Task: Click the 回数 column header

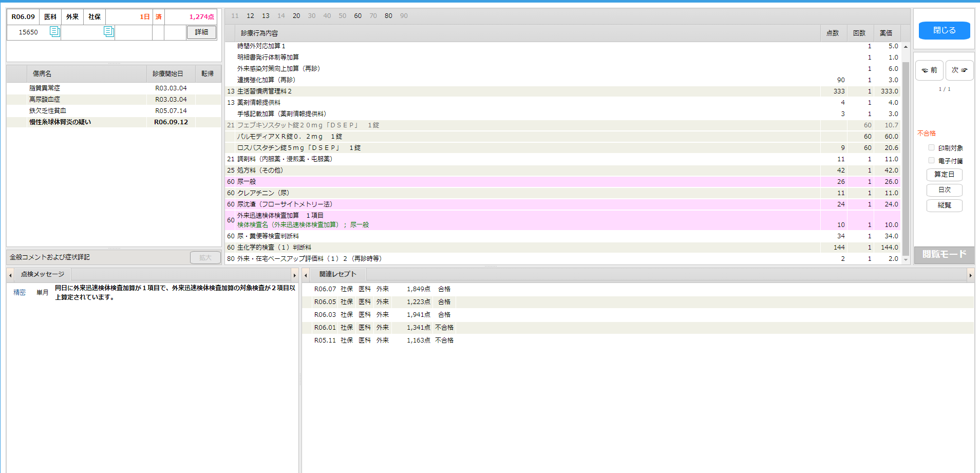Action: pos(859,33)
